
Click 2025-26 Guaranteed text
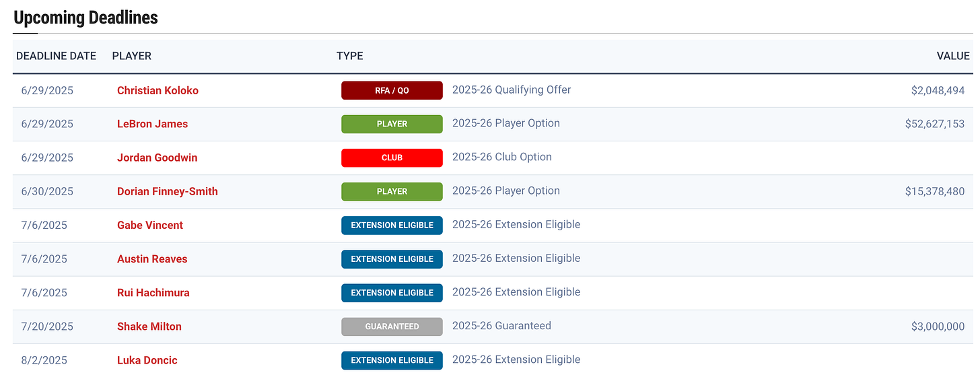pos(501,326)
